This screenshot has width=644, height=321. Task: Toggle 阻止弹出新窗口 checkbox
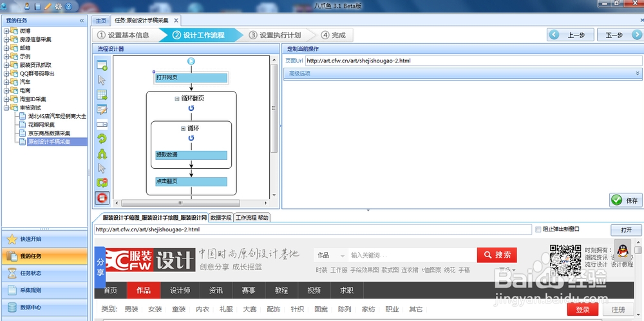(538, 229)
